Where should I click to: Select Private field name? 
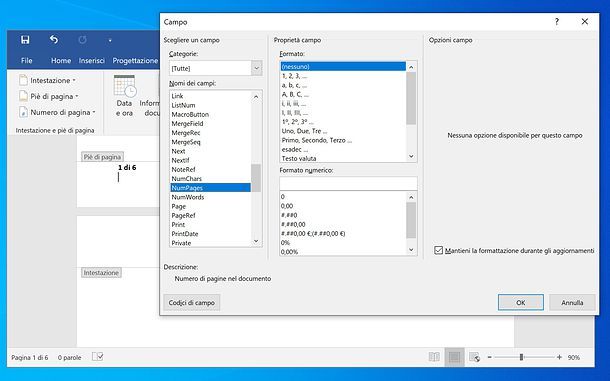click(x=210, y=243)
